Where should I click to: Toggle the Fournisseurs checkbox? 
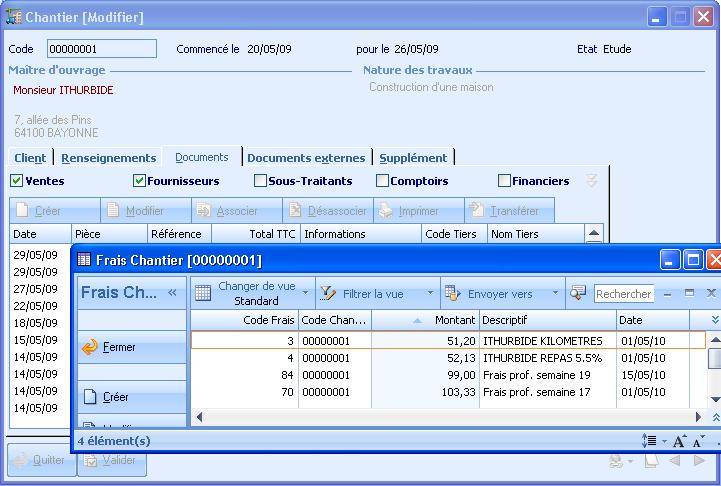click(139, 181)
